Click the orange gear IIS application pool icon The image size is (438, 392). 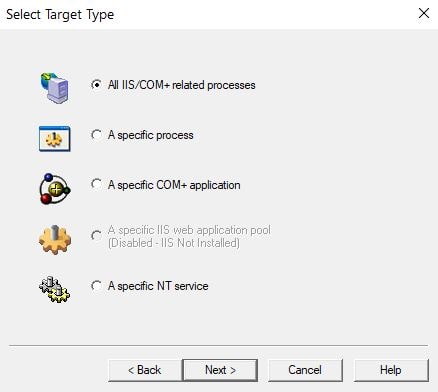tap(55, 240)
